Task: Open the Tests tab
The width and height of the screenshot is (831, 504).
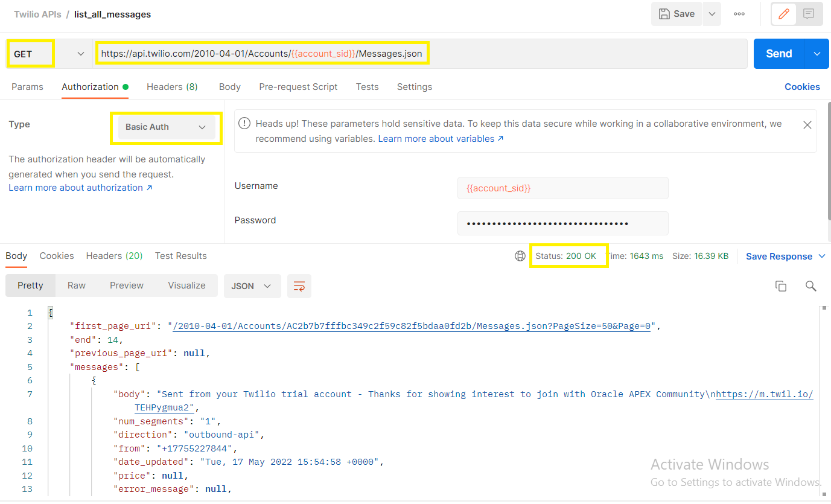Action: point(367,87)
